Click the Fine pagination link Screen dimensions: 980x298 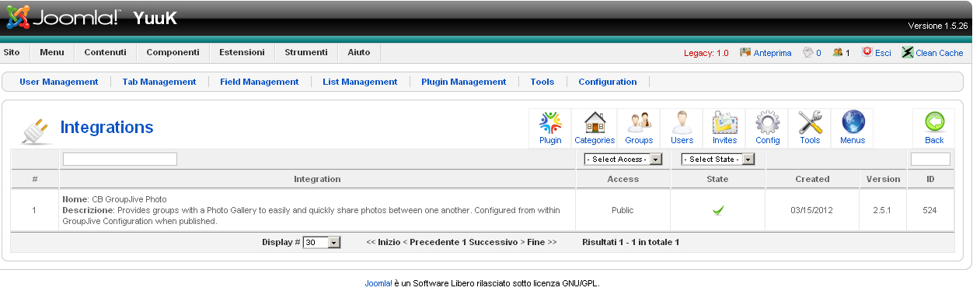536,243
